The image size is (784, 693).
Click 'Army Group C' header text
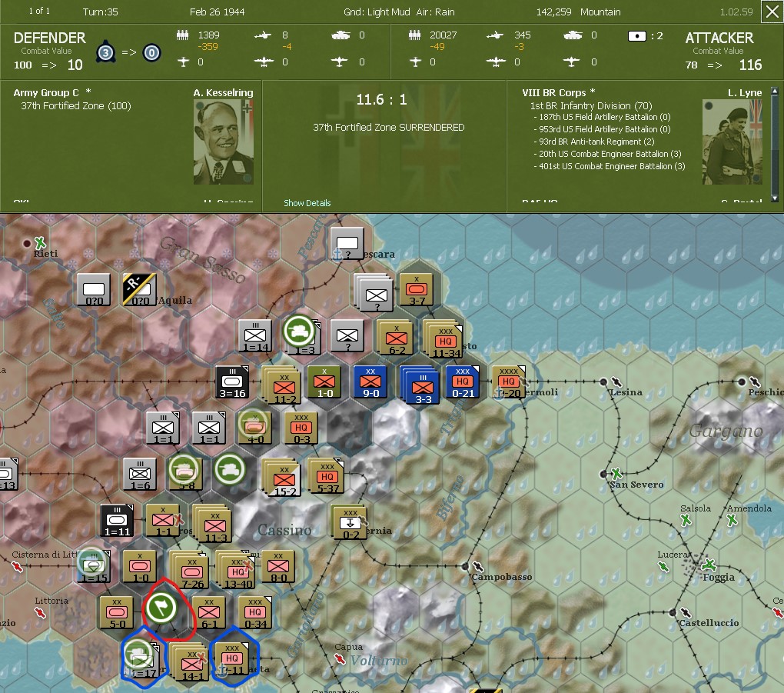pos(46,92)
